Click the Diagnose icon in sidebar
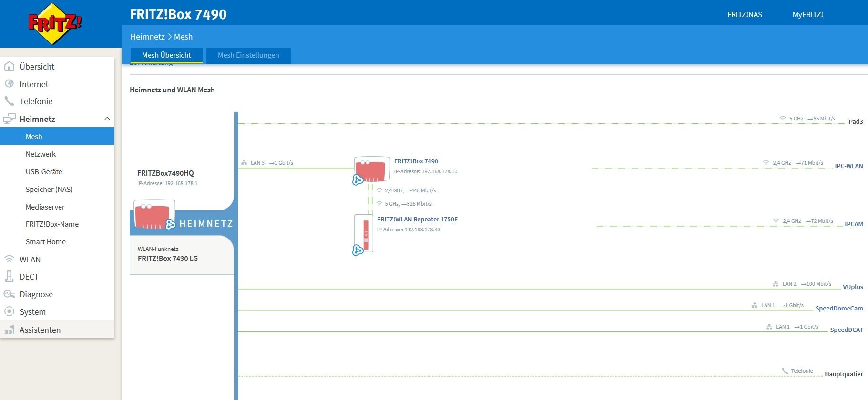 click(x=9, y=294)
